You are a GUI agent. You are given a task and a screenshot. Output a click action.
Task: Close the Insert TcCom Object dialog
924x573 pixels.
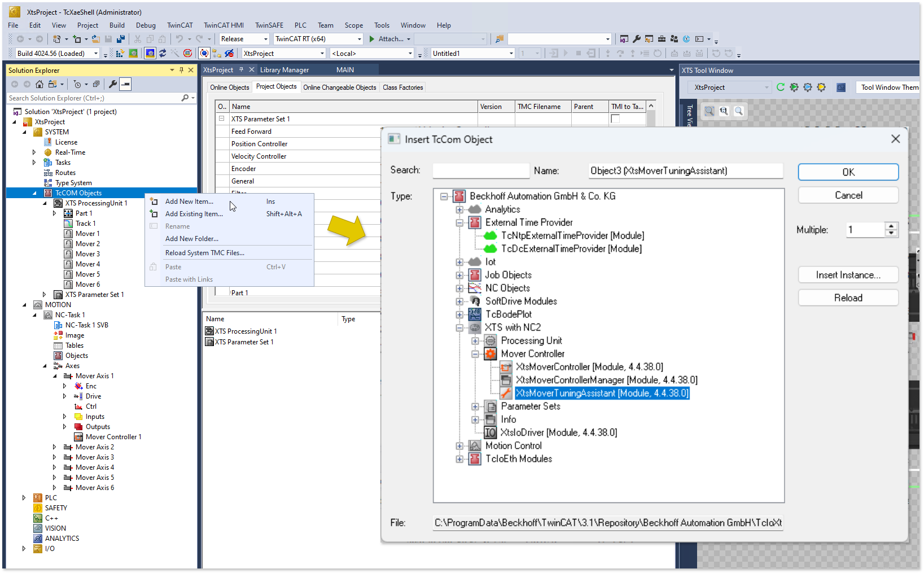(895, 139)
